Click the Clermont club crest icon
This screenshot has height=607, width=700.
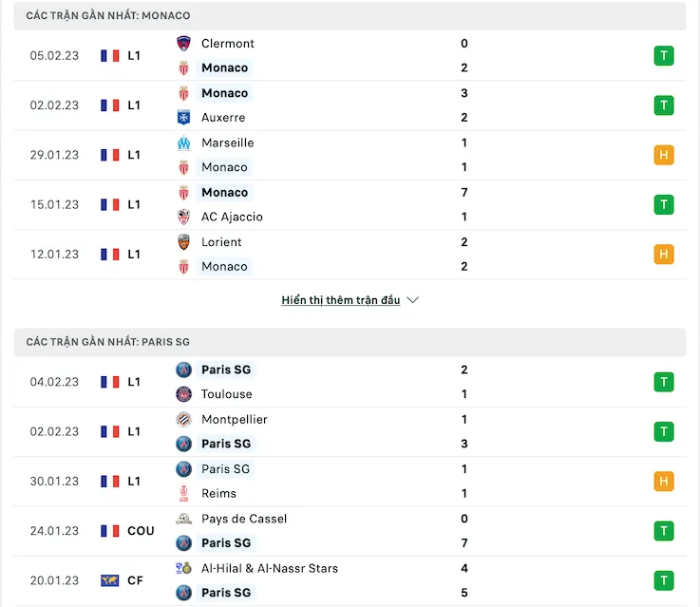coord(184,44)
